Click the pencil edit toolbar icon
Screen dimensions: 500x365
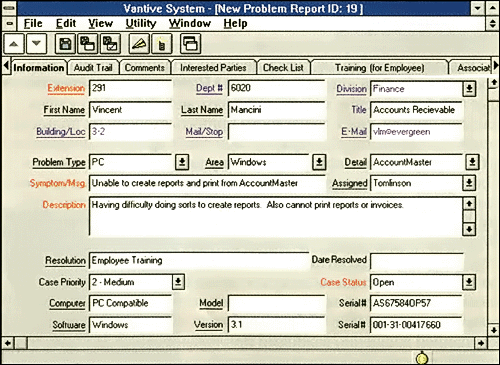[x=139, y=43]
